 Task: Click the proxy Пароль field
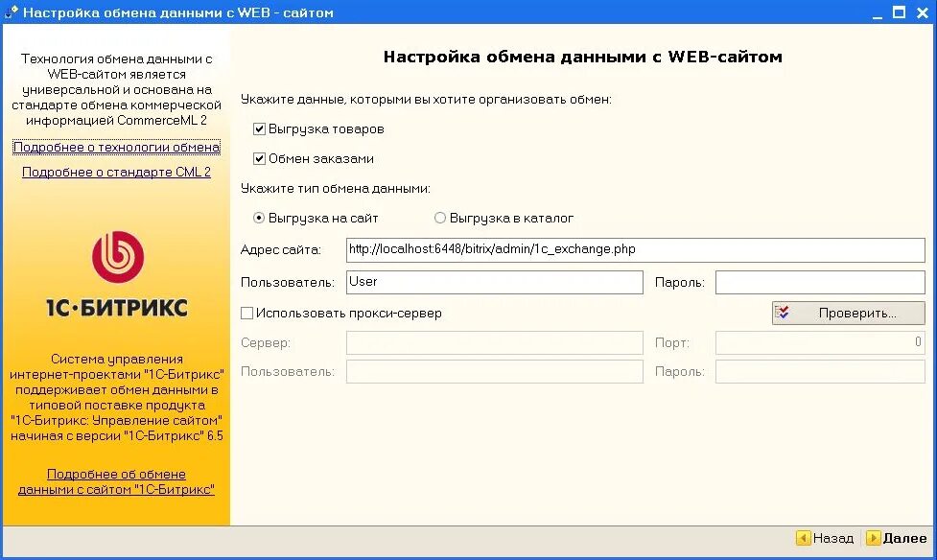point(820,372)
